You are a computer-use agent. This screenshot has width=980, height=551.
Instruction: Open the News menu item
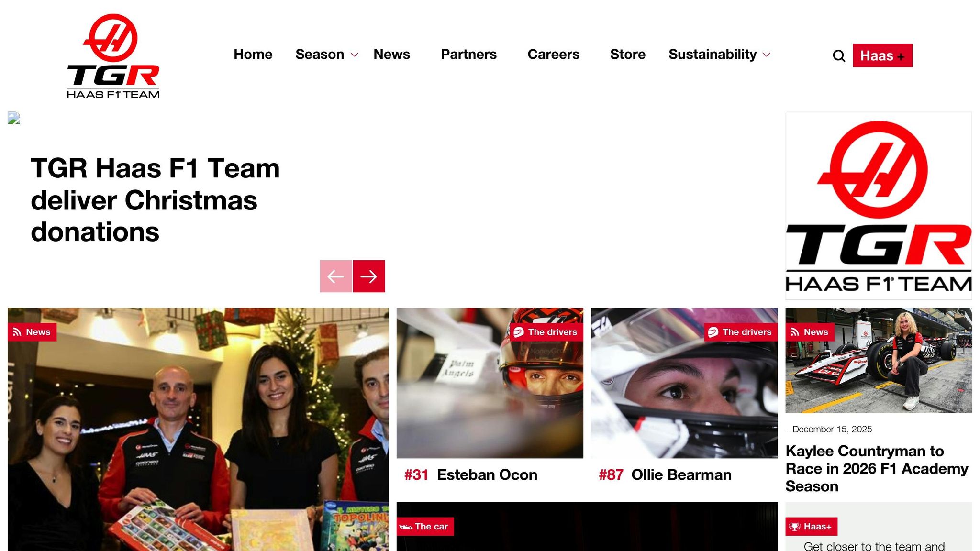tap(391, 55)
